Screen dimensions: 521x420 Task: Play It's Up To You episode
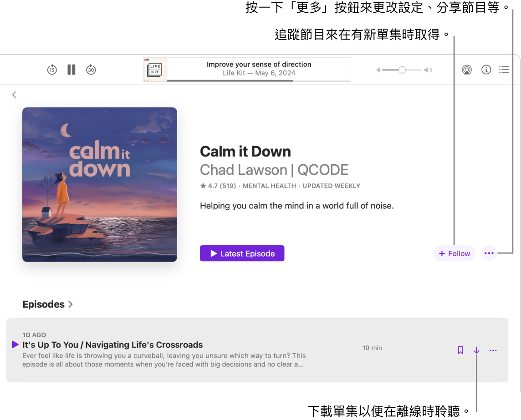pos(15,344)
